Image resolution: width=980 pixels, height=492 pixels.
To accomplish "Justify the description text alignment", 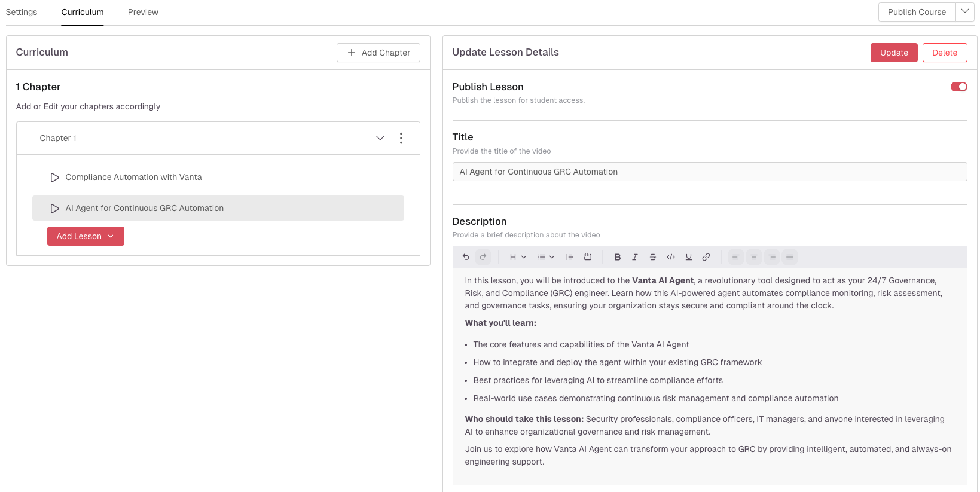I will click(x=789, y=257).
